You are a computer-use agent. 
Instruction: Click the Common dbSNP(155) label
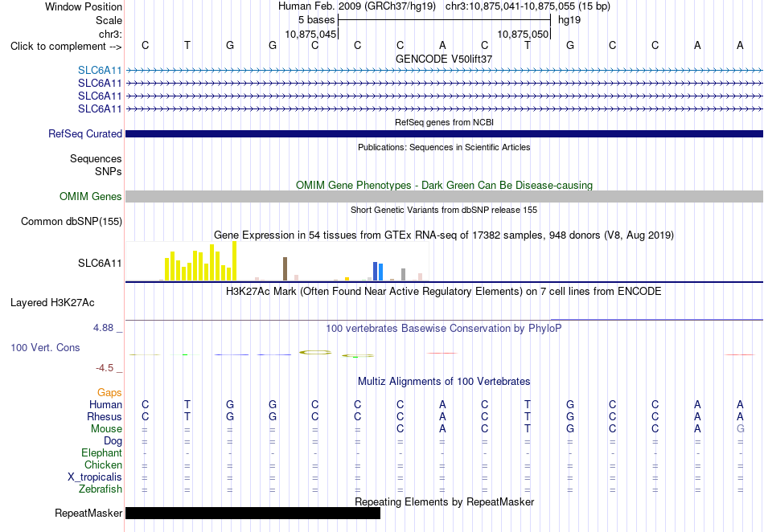click(72, 222)
